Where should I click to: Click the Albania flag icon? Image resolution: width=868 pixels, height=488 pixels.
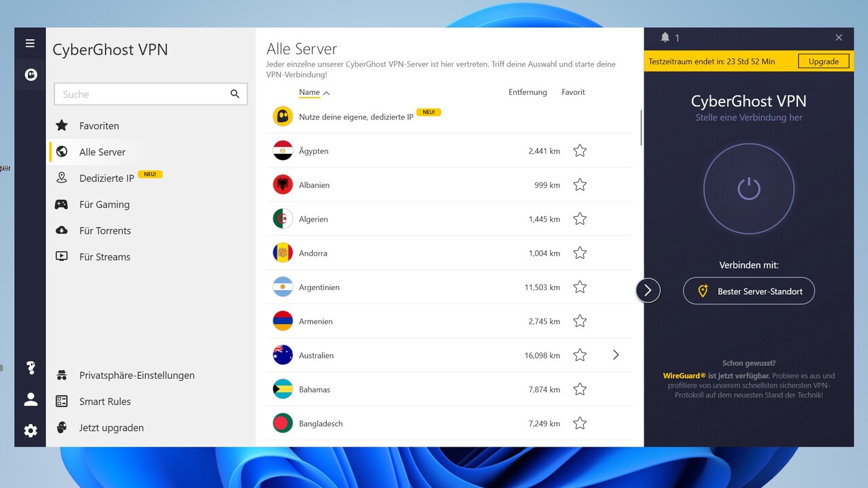pyautogui.click(x=283, y=184)
